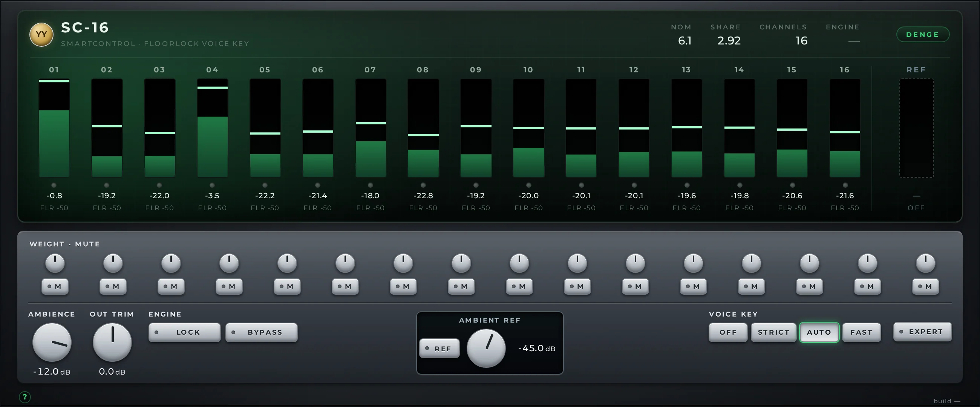The width and height of the screenshot is (980, 407).
Task: Toggle the engine BYPASS button
Action: [261, 332]
